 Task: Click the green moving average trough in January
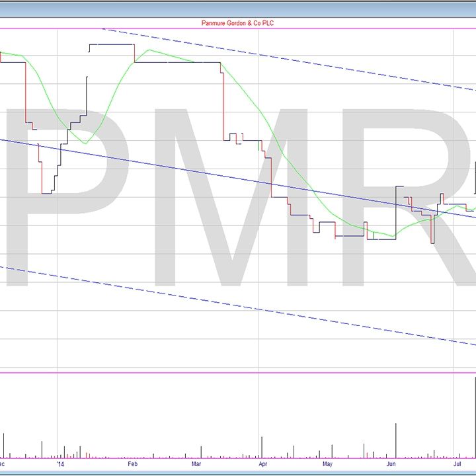pyautogui.click(x=84, y=142)
